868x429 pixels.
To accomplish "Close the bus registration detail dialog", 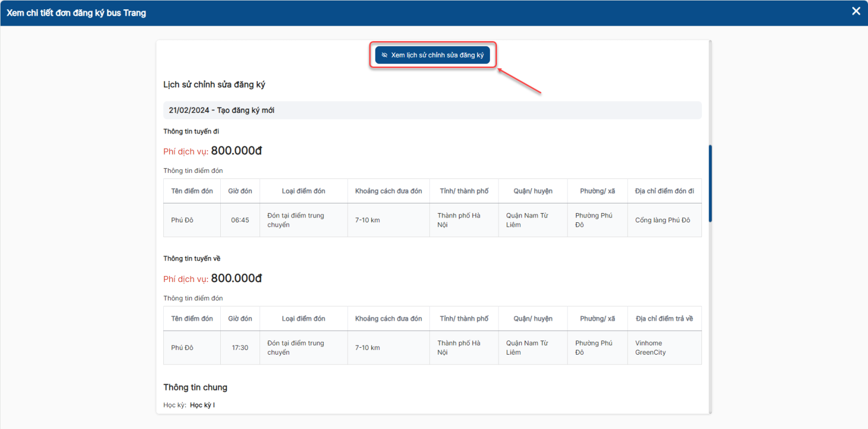I will tap(856, 11).
